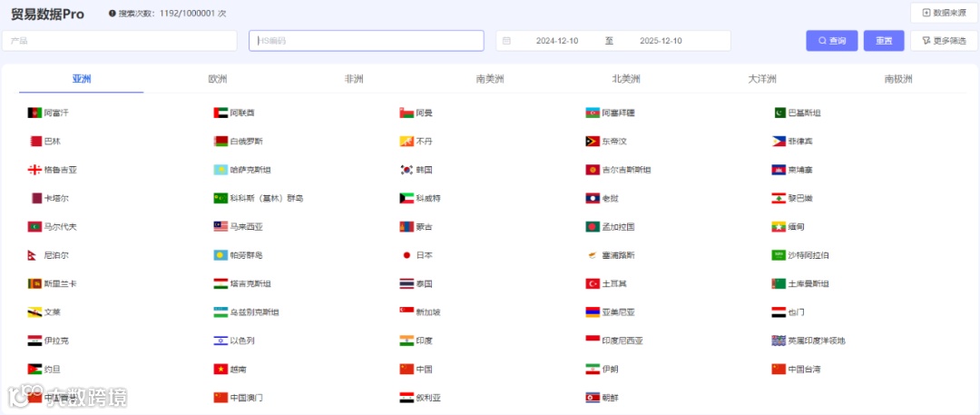980x415 pixels.
Task: Choose country name 白俄罗斯
Action: tap(246, 142)
